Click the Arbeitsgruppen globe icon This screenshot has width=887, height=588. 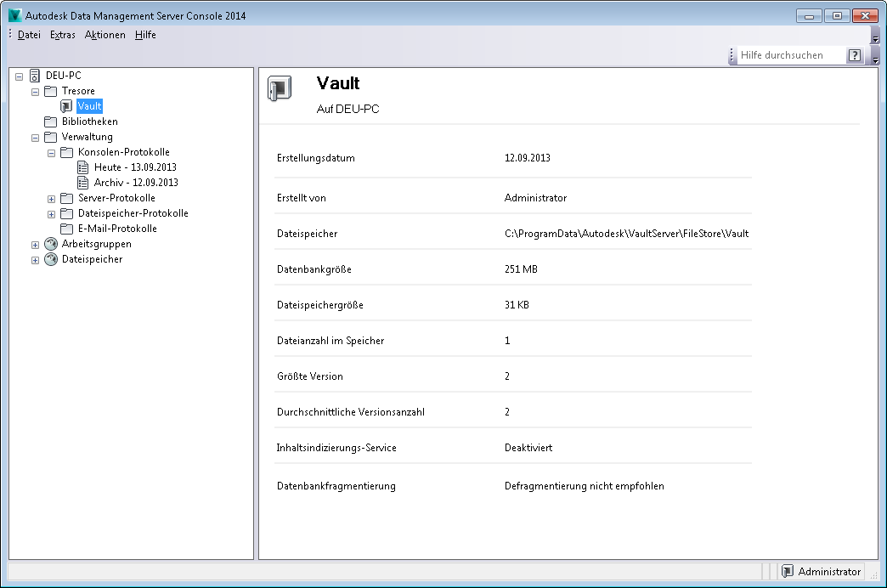click(51, 244)
